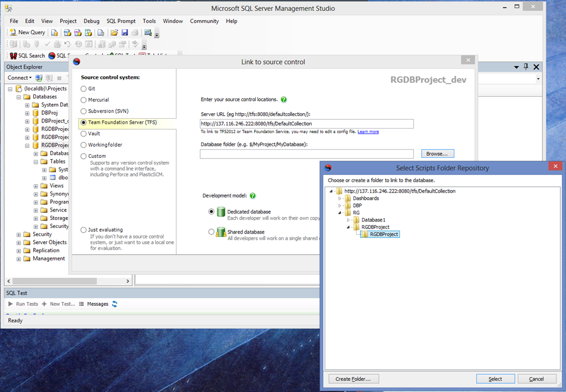566x392 pixels.
Task: Click help icon next to source control locations
Action: pyautogui.click(x=284, y=100)
